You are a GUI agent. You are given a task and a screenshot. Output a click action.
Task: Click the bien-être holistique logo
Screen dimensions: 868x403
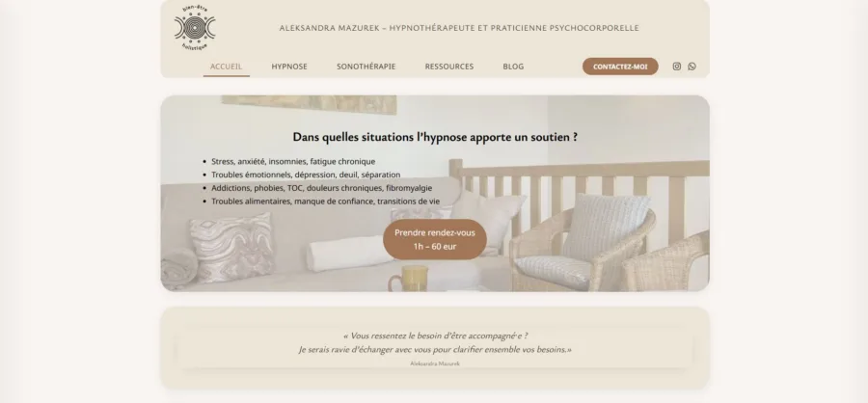click(x=195, y=28)
